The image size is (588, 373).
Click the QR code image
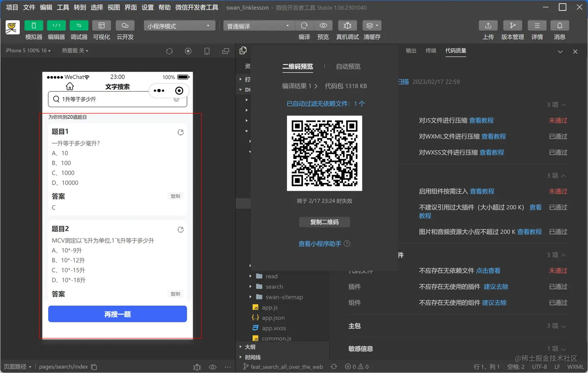(324, 153)
